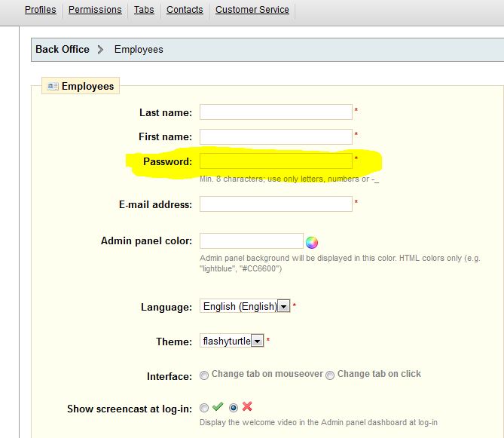Open the color wheel picker icon
This screenshot has height=438, width=504.
pos(311,243)
